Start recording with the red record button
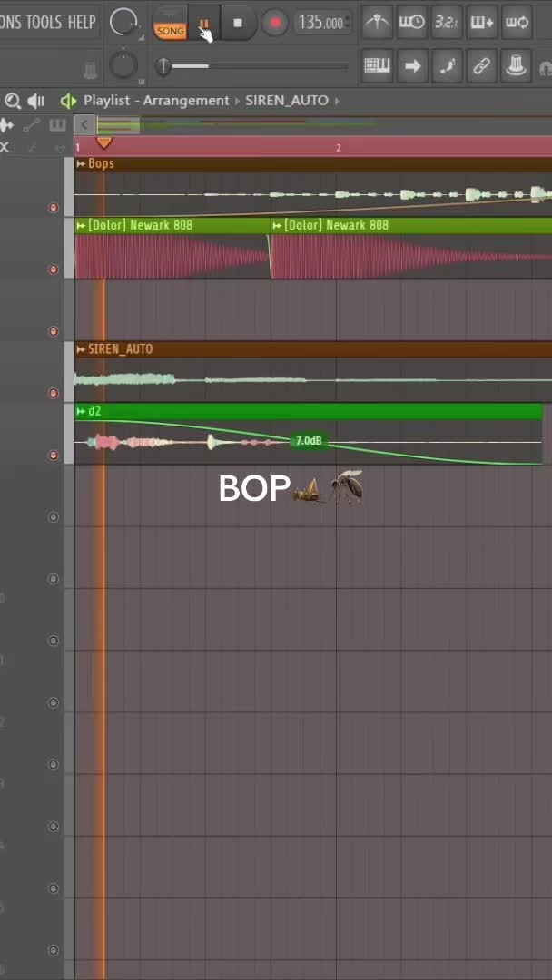Image resolution: width=552 pixels, height=980 pixels. pos(275,24)
